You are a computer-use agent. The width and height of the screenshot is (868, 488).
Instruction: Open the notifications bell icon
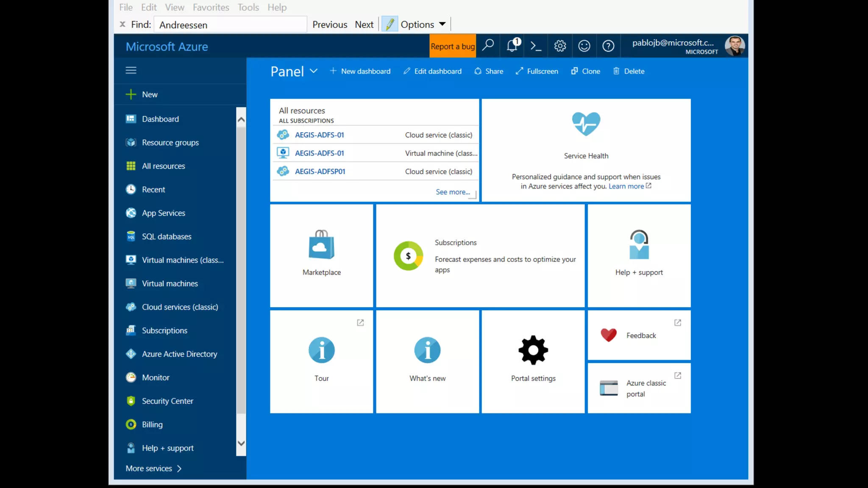[x=512, y=46]
